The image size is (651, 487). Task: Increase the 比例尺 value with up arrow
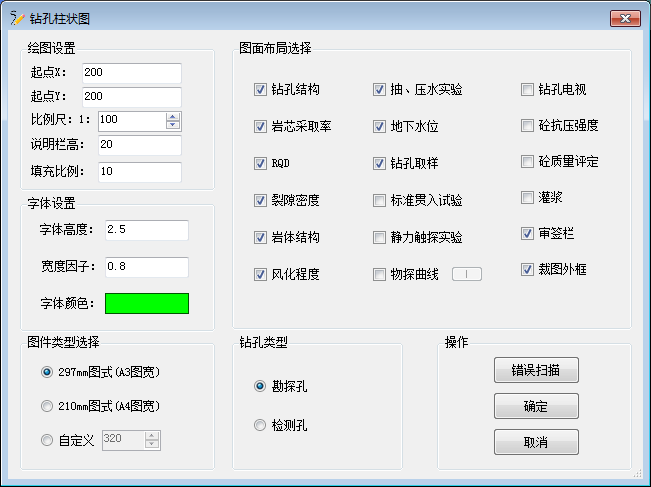[x=173, y=116]
